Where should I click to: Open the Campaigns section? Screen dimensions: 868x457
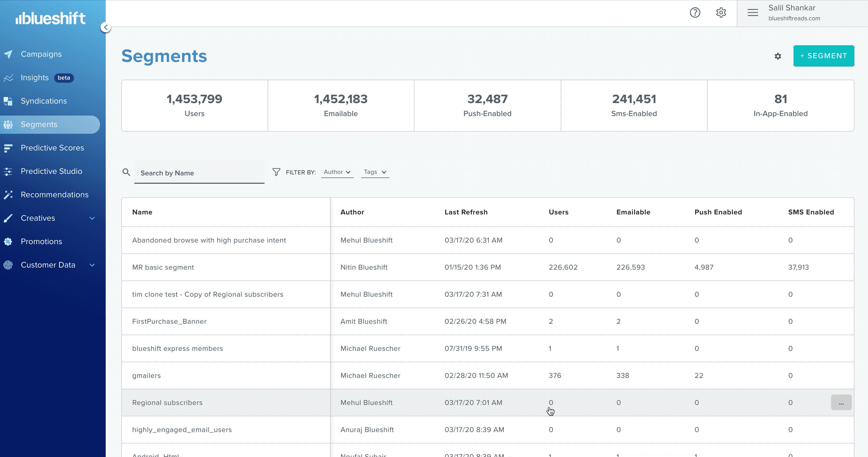click(x=41, y=54)
